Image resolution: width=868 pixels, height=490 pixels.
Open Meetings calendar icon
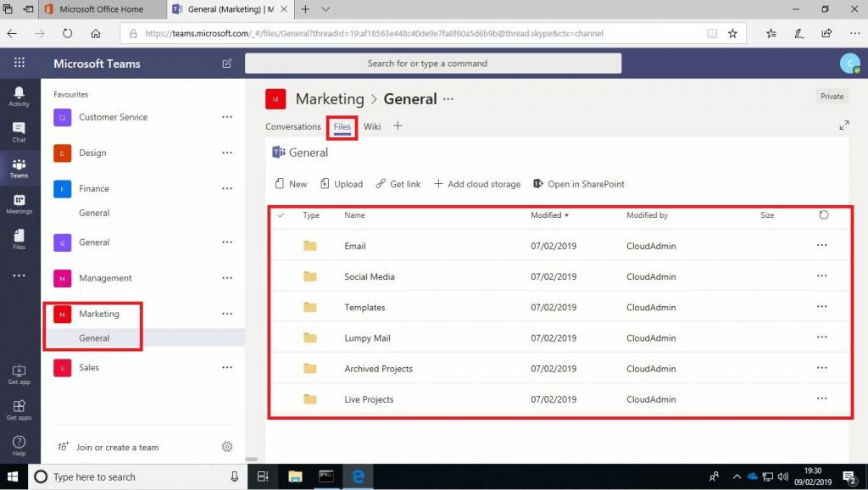(x=19, y=203)
